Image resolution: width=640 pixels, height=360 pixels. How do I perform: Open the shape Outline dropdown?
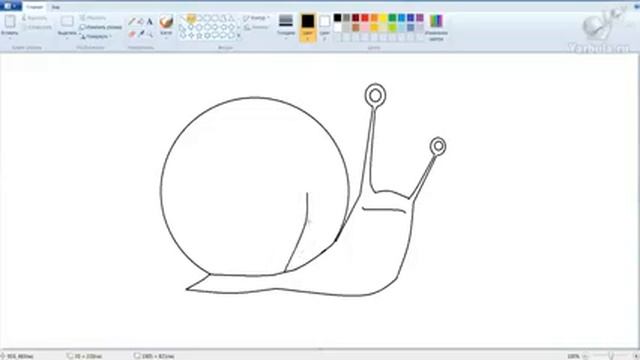coord(256,18)
